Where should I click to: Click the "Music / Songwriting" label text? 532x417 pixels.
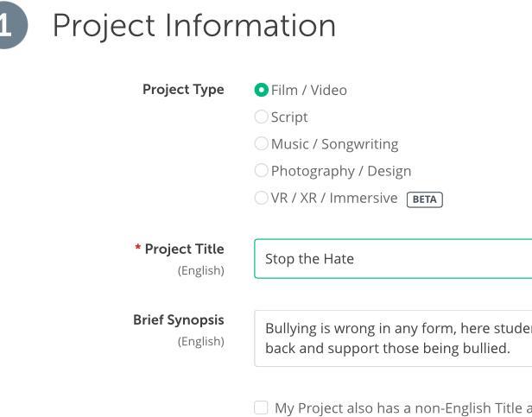[x=334, y=144]
